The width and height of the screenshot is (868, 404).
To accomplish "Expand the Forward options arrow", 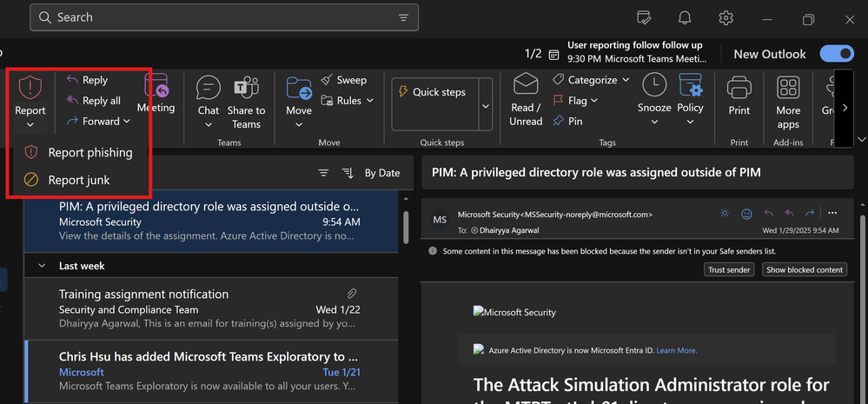I will (127, 122).
